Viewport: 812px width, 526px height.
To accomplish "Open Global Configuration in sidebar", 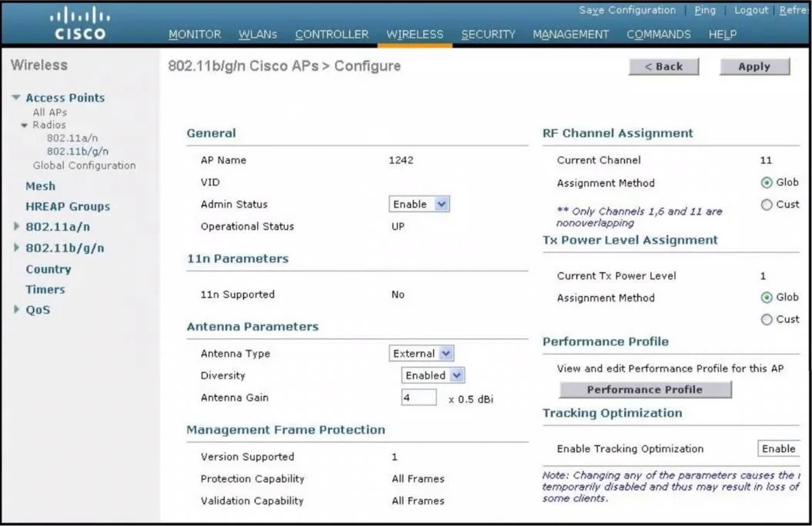I will (84, 165).
